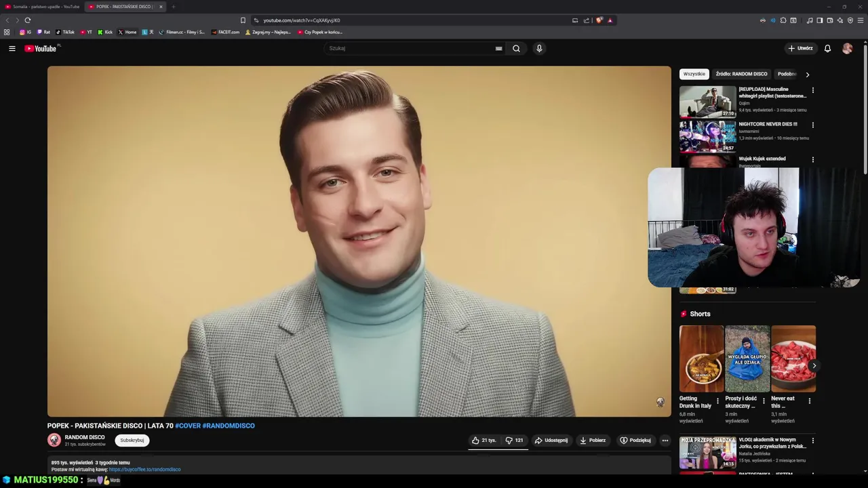Open the YouTube guide hamburger menu
This screenshot has height=488, width=868.
click(12, 48)
